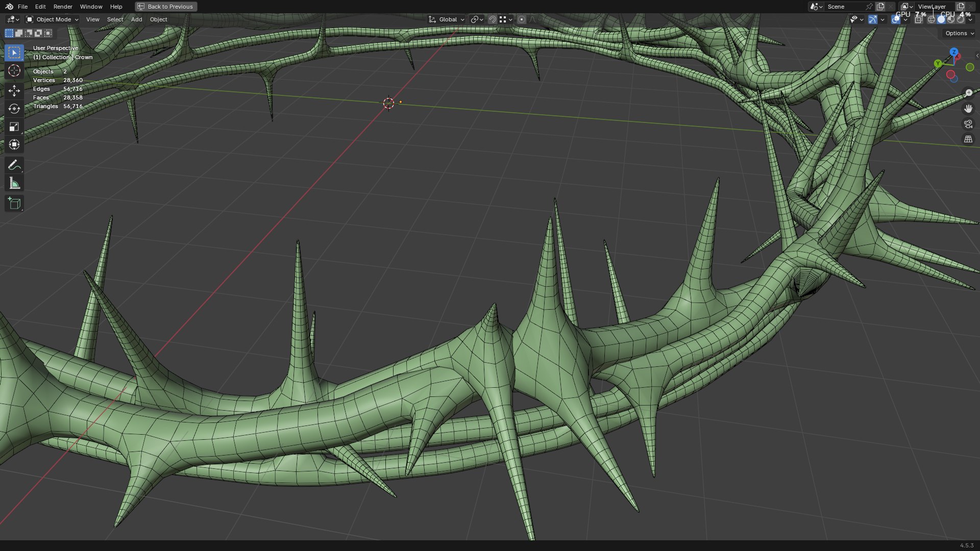980x551 pixels.
Task: Select the Annotate tool
Action: click(14, 165)
